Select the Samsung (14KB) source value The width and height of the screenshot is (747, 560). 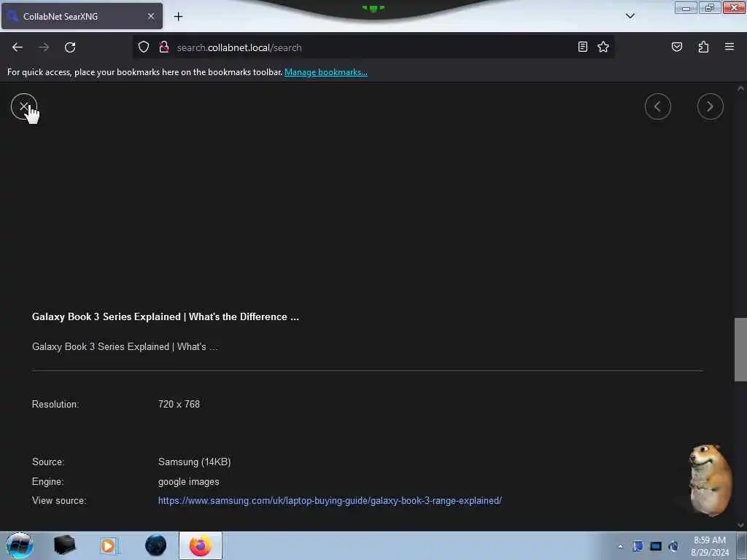point(194,462)
